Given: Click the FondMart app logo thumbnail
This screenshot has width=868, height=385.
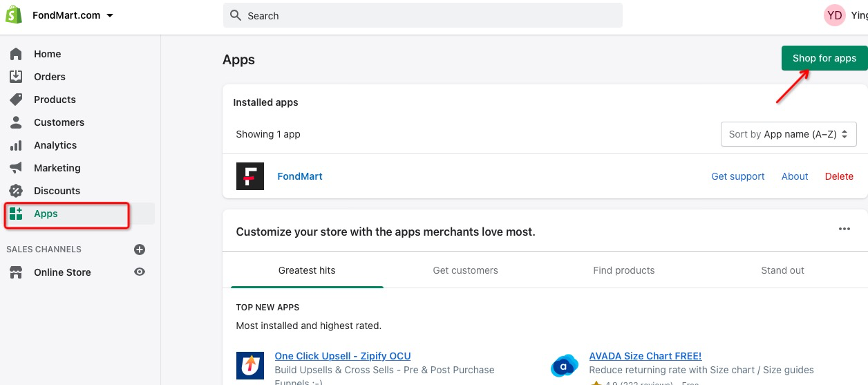Looking at the screenshot, I should pyautogui.click(x=250, y=176).
